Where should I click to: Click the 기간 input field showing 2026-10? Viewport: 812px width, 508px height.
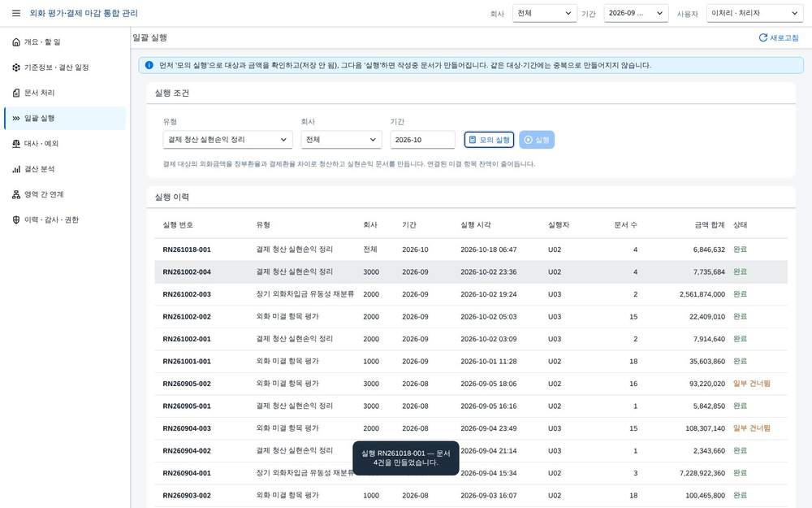tap(422, 140)
